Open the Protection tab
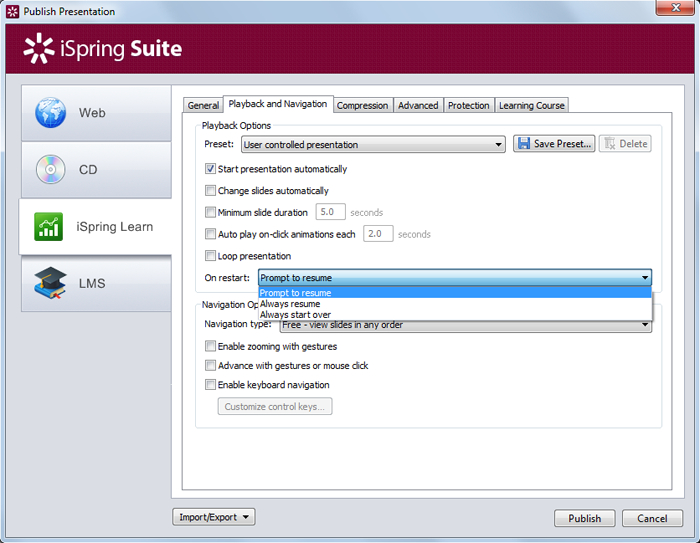700x543 pixels. pos(469,105)
